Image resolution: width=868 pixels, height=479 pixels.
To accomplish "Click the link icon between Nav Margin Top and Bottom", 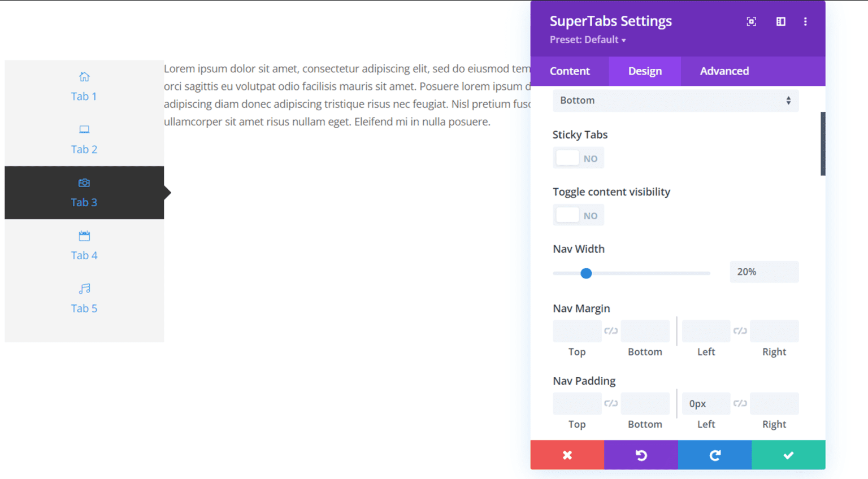I will point(611,331).
